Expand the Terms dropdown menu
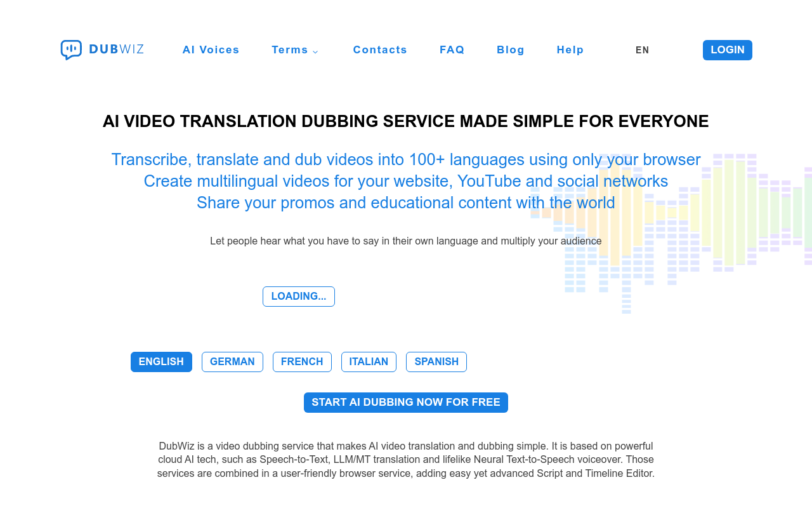The width and height of the screenshot is (812, 508). pos(296,50)
